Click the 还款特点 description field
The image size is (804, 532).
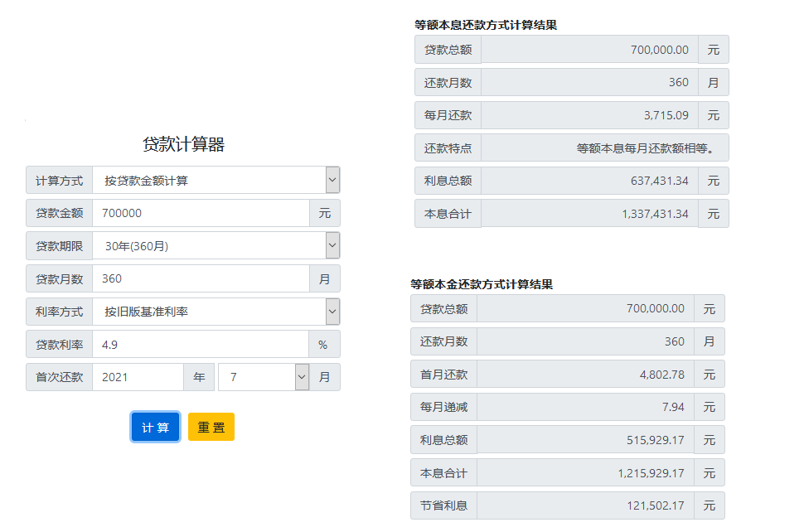pos(605,148)
